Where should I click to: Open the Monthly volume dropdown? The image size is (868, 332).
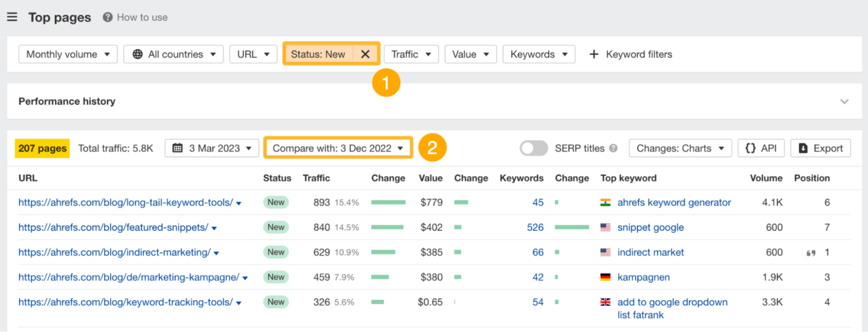tap(67, 54)
